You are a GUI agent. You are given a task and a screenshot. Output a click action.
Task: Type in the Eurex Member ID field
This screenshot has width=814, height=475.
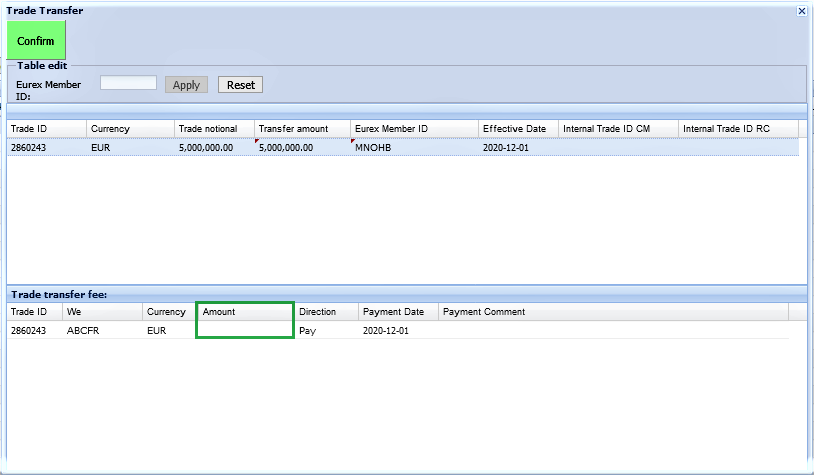click(128, 84)
